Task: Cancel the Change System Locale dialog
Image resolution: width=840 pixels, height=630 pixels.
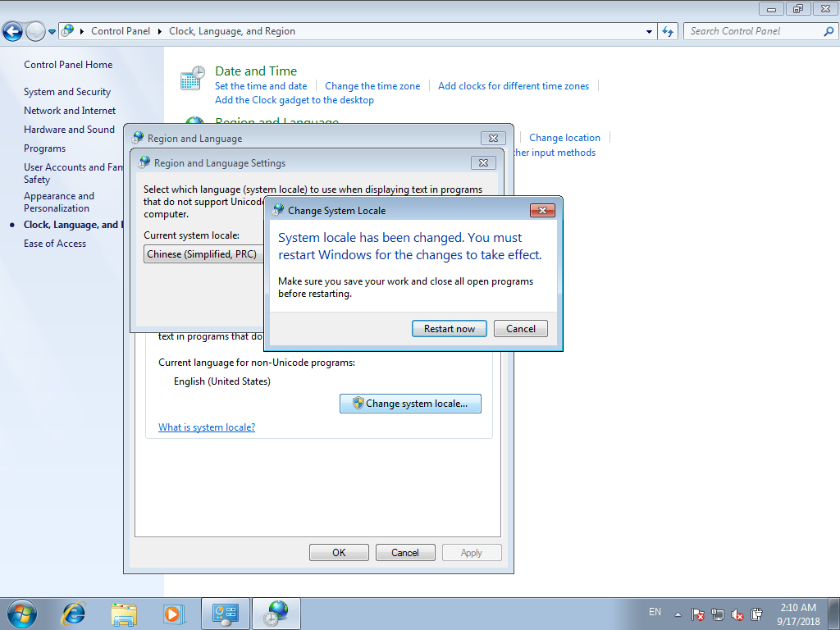Action: pyautogui.click(x=520, y=328)
